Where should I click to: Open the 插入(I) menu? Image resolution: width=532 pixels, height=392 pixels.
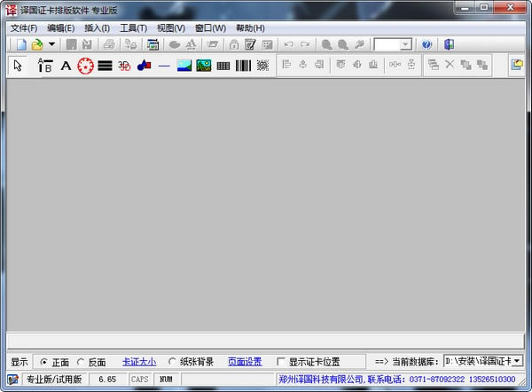coord(97,27)
